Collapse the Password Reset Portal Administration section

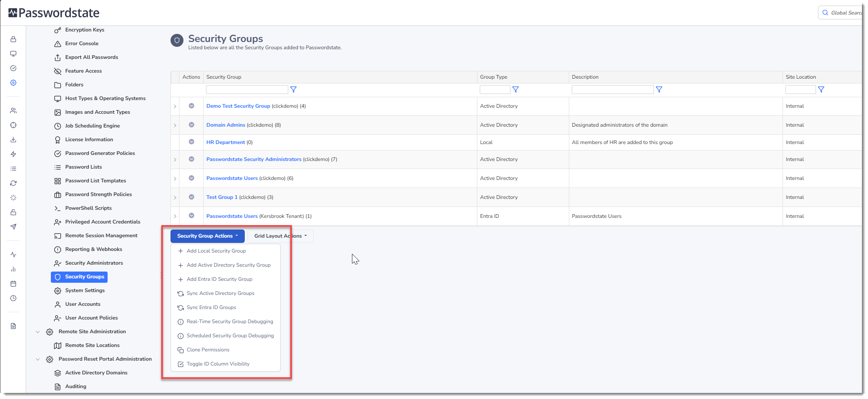tap(37, 359)
